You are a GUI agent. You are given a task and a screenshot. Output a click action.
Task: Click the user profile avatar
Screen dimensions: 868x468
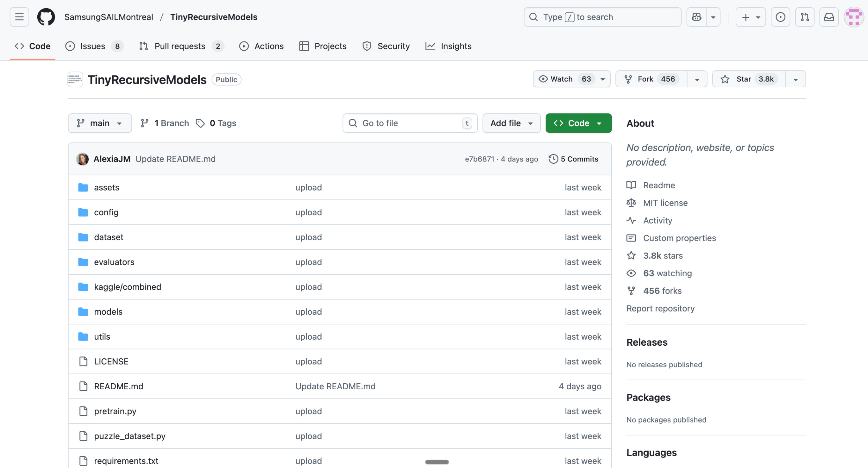854,17
